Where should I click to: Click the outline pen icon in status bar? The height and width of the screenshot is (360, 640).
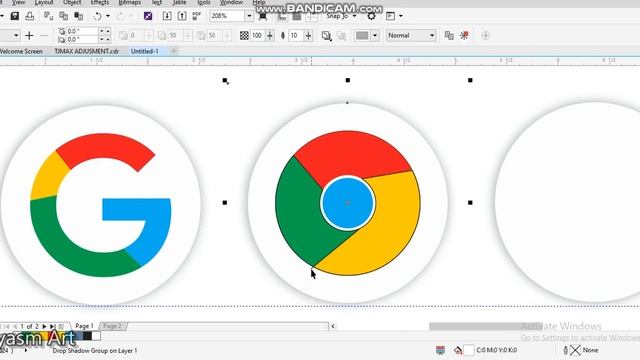566,350
